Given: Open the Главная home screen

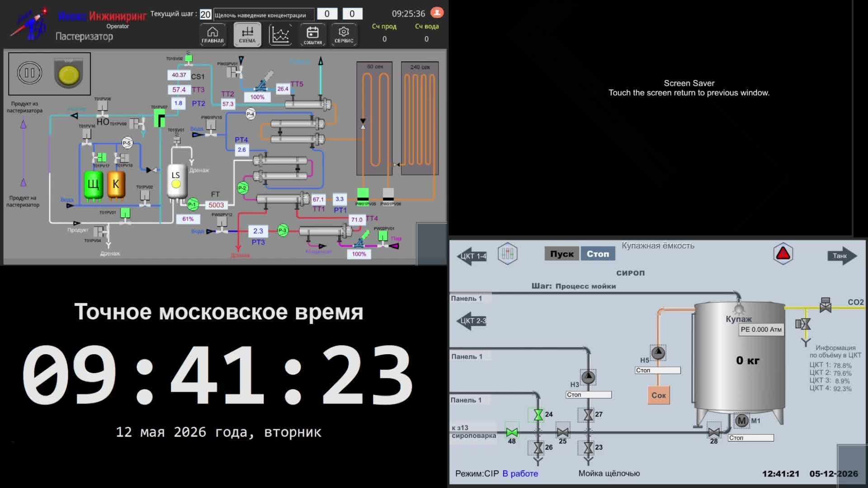Looking at the screenshot, I should pos(212,35).
